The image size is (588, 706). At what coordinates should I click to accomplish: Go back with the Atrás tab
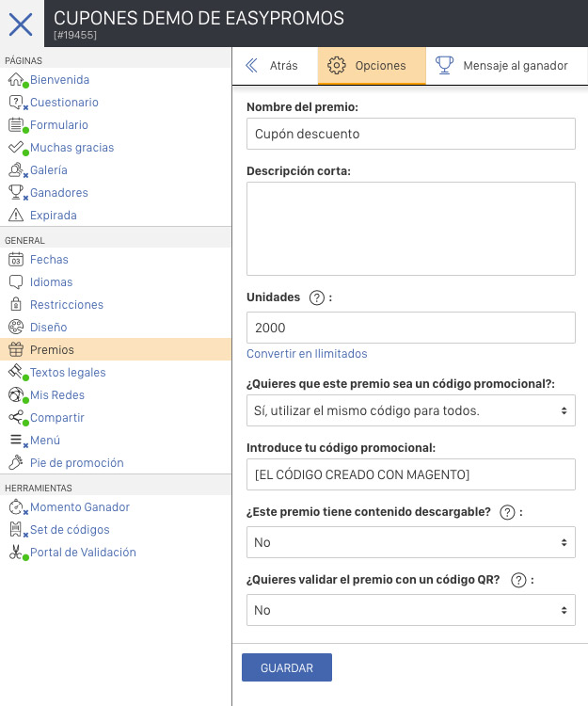click(x=275, y=66)
